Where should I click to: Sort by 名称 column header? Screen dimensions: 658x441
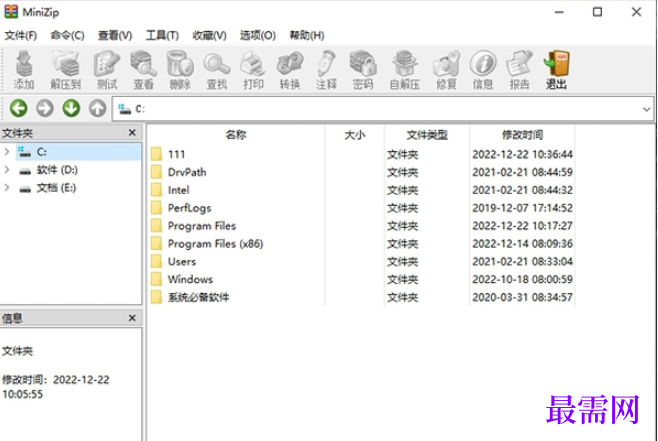click(236, 135)
